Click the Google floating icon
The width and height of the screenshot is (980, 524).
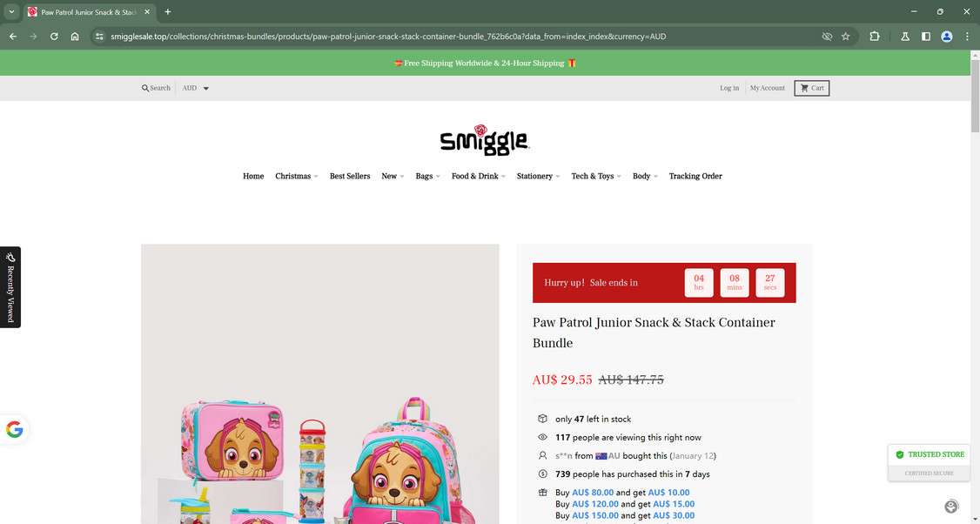(15, 430)
